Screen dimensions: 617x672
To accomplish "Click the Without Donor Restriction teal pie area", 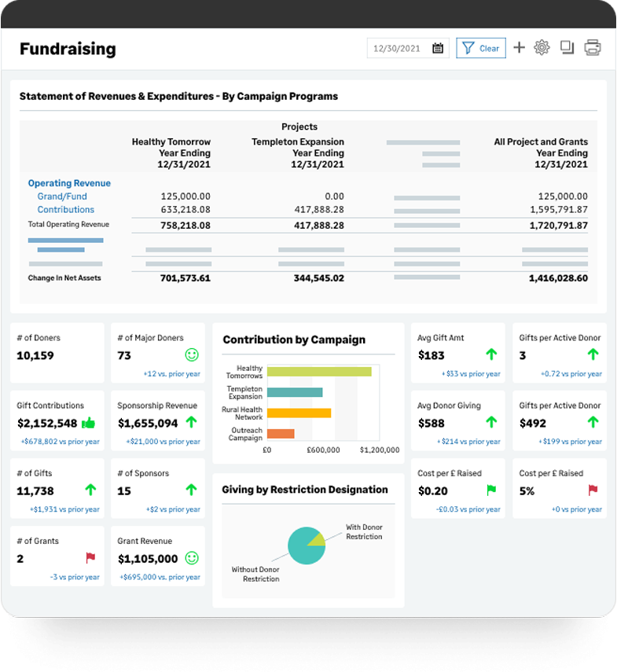I will [x=302, y=549].
